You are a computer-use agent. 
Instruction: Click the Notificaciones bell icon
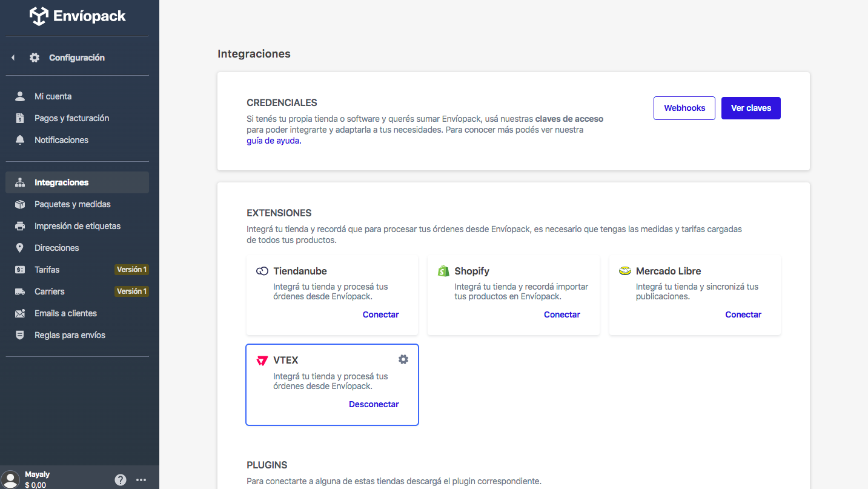tap(20, 140)
